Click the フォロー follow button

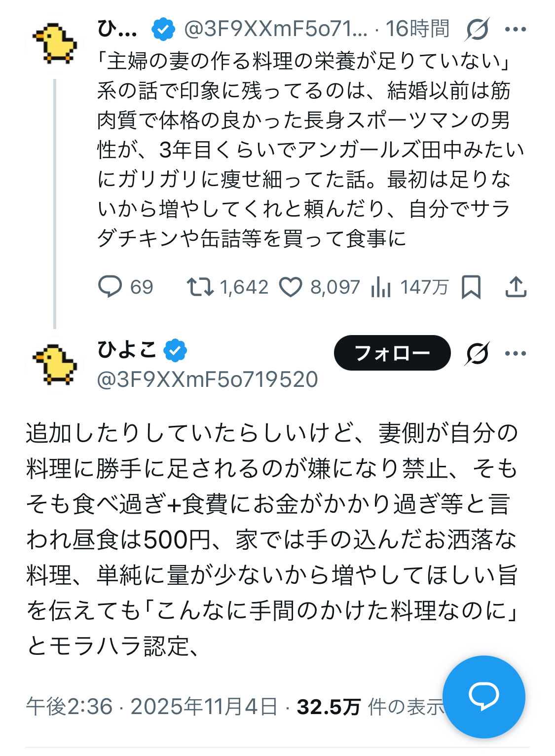[x=392, y=353]
